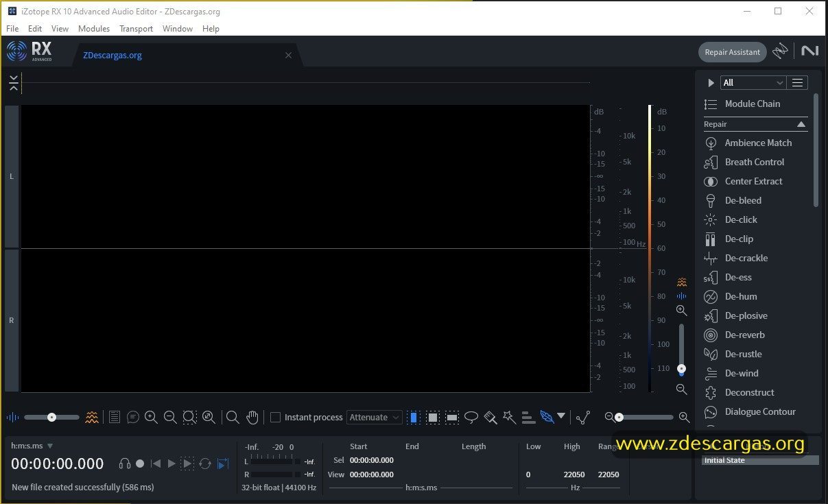Open the markers and regions list
Image resolution: width=828 pixels, height=504 pixels.
tap(115, 417)
